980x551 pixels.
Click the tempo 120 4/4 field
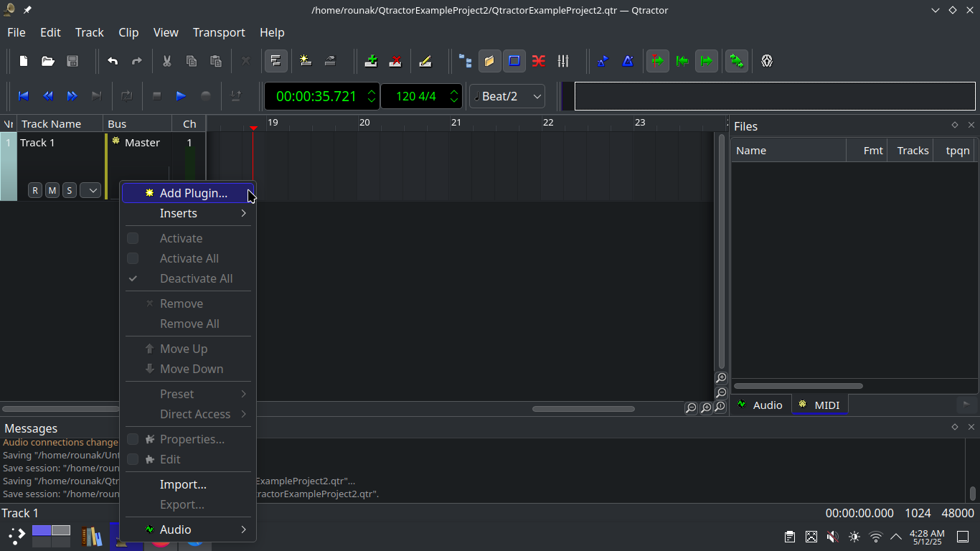pyautogui.click(x=415, y=96)
